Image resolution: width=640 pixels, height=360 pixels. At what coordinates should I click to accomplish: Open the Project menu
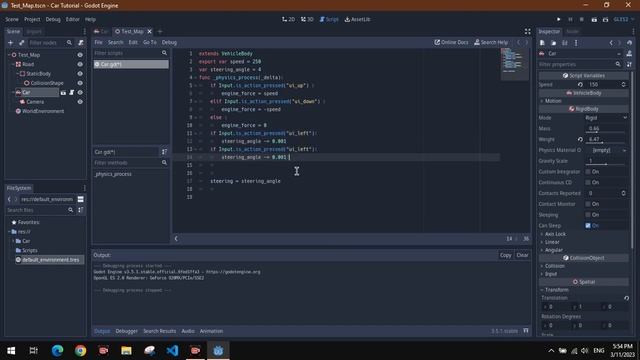(x=32, y=19)
